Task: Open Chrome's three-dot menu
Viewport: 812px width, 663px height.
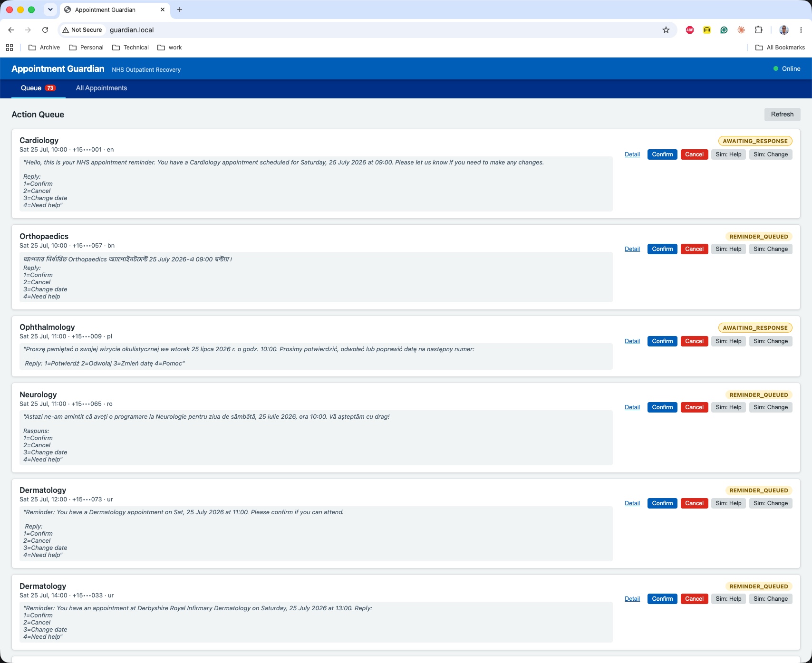Action: pyautogui.click(x=801, y=30)
